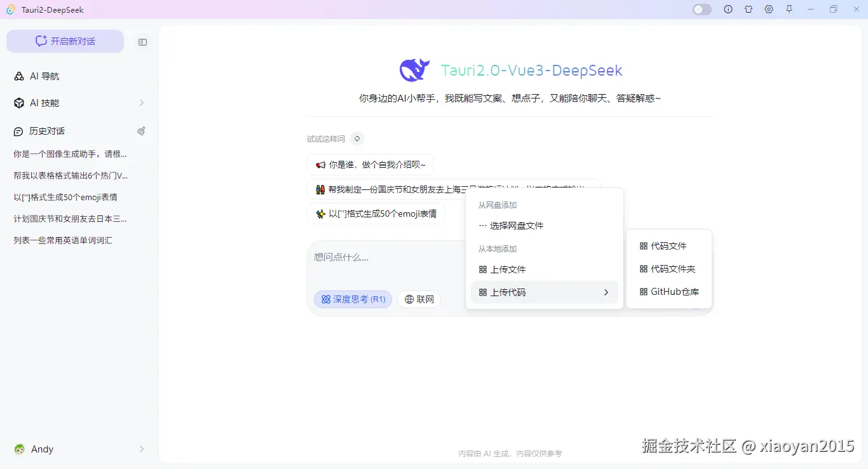Click the ellipsis icon beside 选择网盘文件
Viewport: 868px width, 469px height.
point(483,226)
